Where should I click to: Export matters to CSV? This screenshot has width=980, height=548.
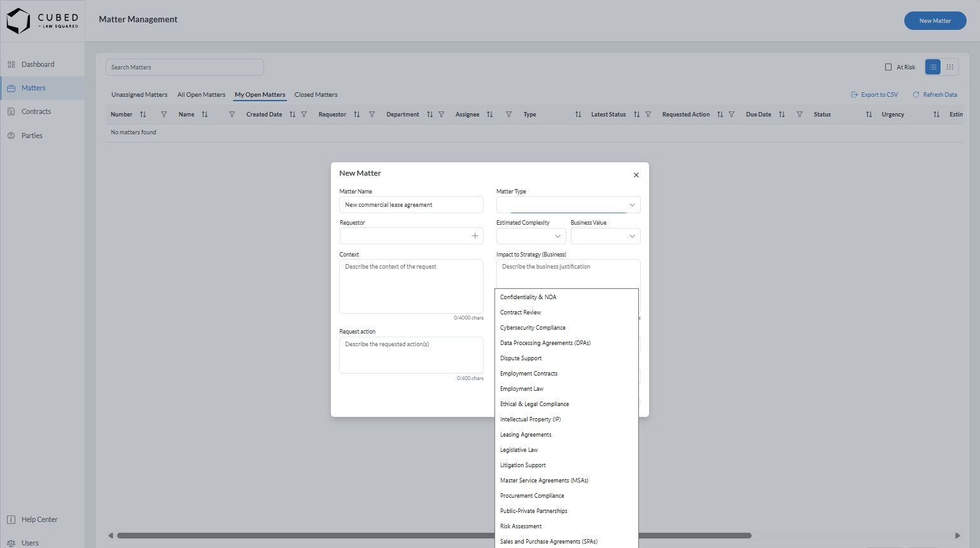(874, 95)
